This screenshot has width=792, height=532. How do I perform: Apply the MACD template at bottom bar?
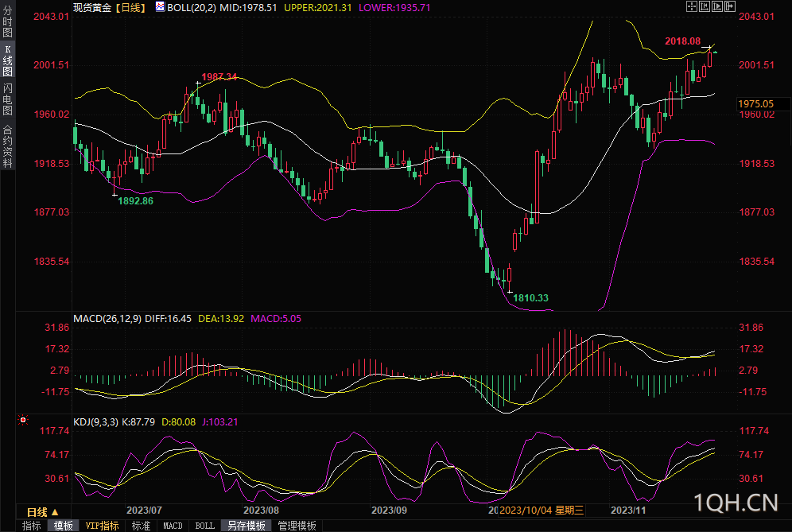click(x=173, y=526)
